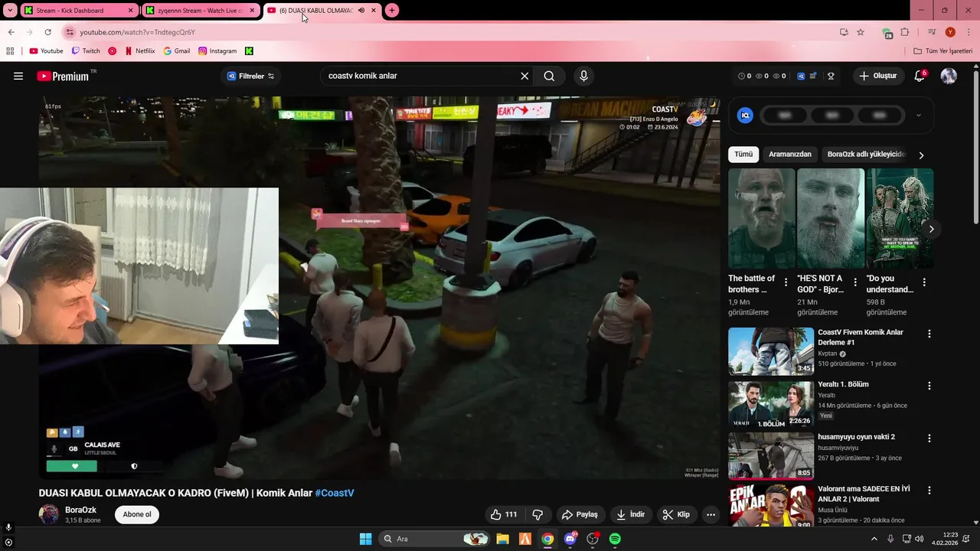Open the Instagram bookmark
This screenshot has width=980, height=551.
coord(217,51)
